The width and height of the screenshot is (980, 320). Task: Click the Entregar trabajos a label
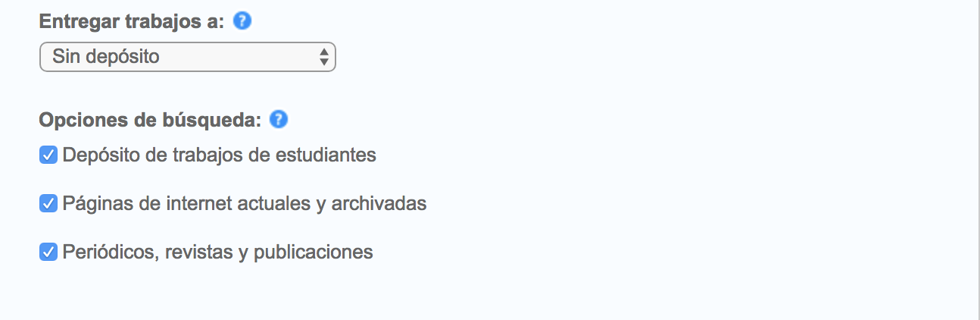click(133, 22)
